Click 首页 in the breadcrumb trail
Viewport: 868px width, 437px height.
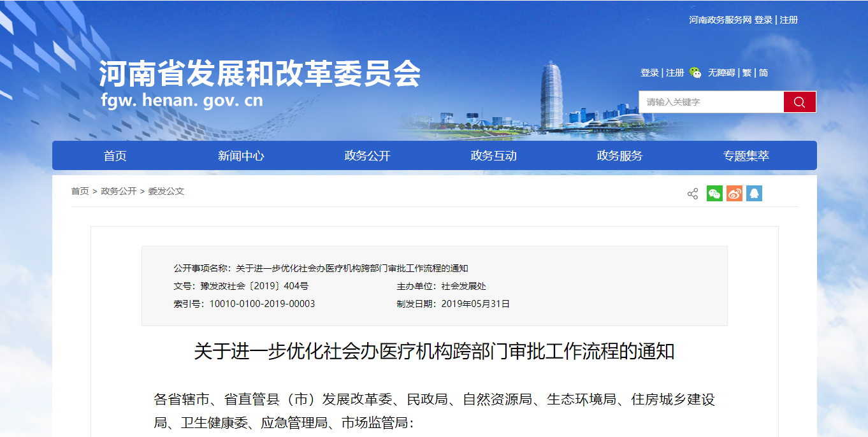(x=80, y=191)
